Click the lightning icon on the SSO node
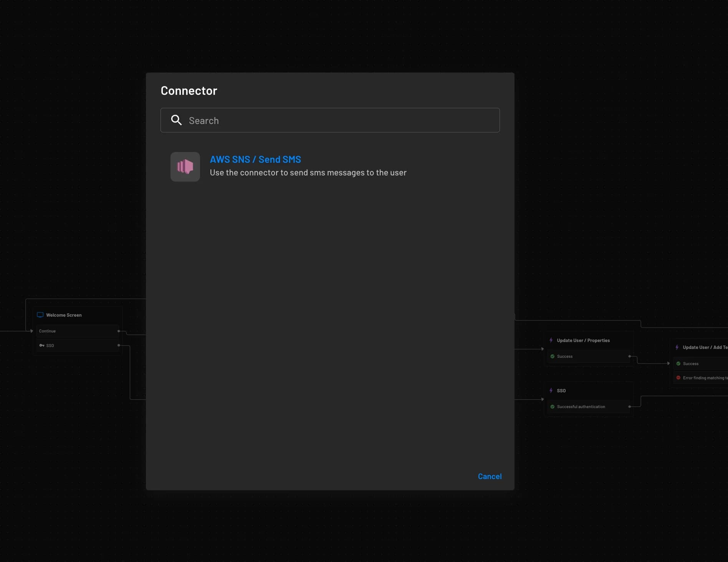Screen dimensions: 728x562 (x=551, y=390)
